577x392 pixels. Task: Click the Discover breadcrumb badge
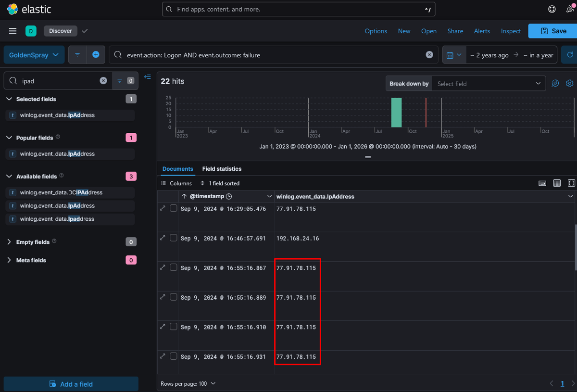tap(61, 31)
